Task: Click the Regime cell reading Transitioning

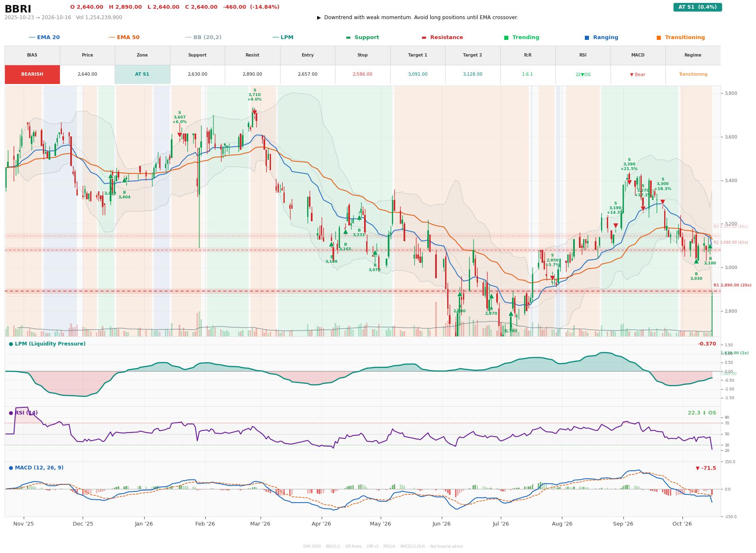Action: pos(693,74)
